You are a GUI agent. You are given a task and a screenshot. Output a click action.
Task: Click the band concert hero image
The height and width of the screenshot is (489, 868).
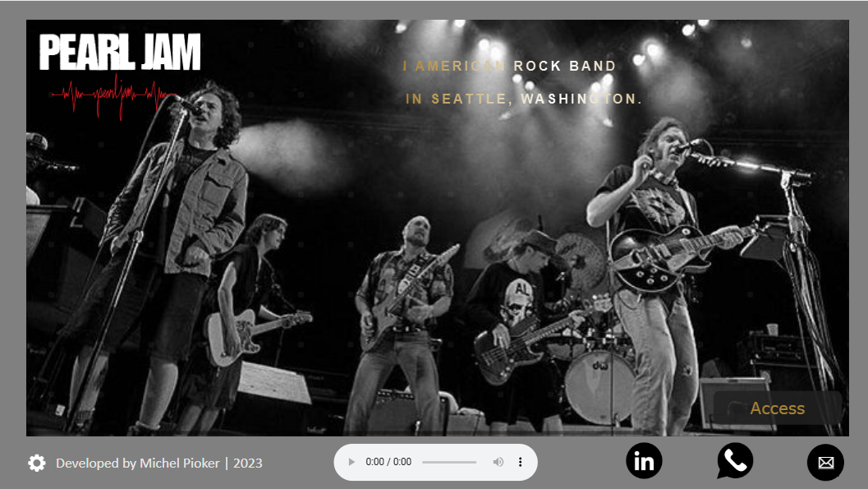(438, 228)
